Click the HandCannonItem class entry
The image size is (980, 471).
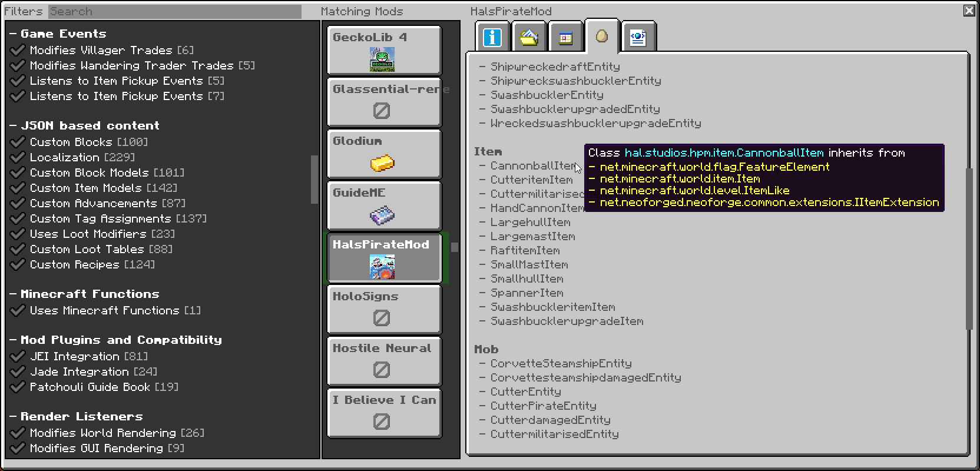click(x=537, y=208)
